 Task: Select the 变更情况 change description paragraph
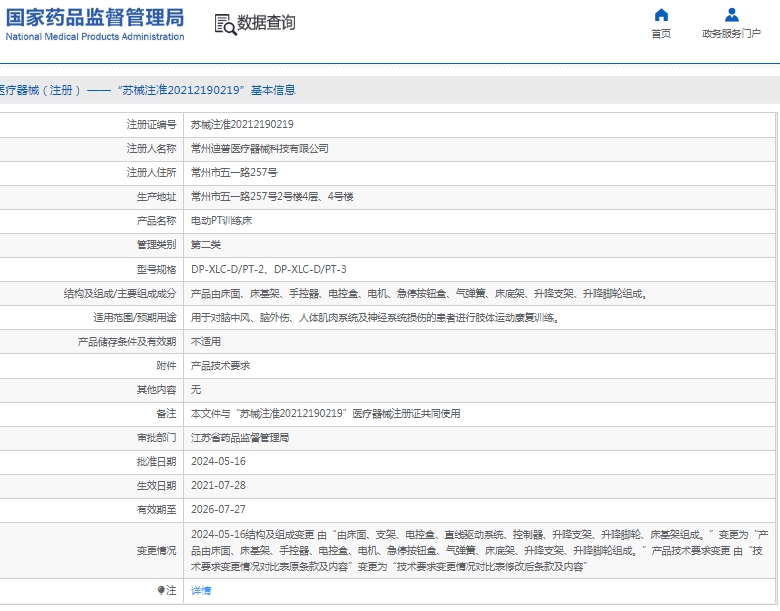[x=480, y=550]
